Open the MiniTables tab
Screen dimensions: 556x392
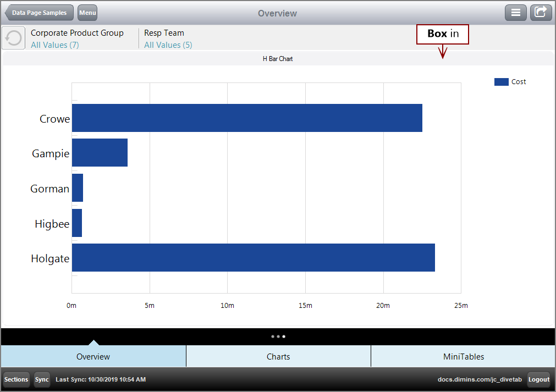click(463, 356)
